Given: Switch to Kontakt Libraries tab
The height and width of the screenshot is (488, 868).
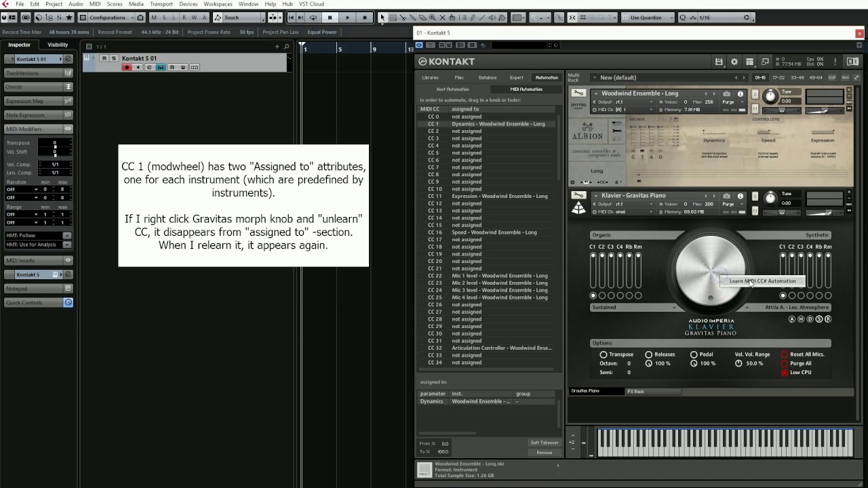Looking at the screenshot, I should [x=431, y=77].
